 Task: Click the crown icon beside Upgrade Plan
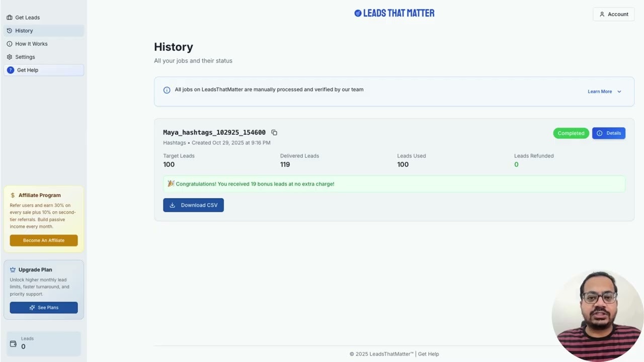point(13,269)
